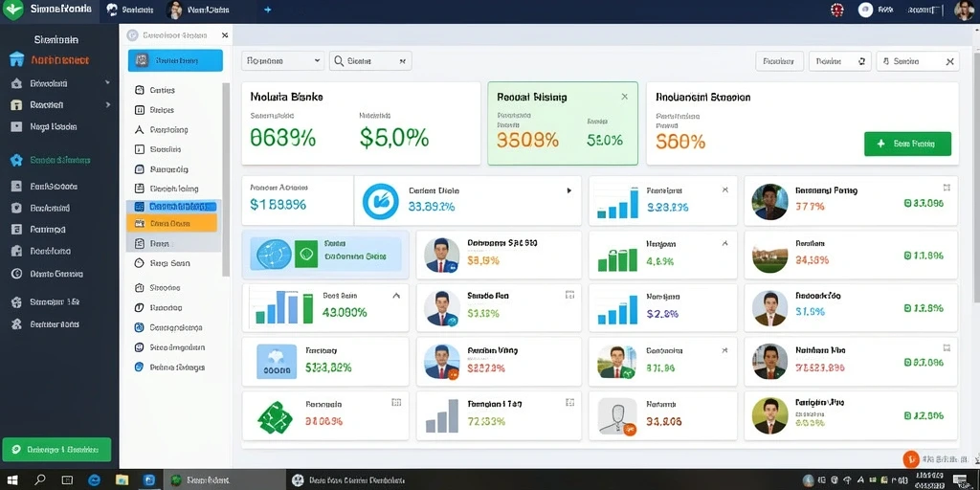This screenshot has height=490, width=980.
Task: Open the red notification icon in header
Action: coord(836,10)
